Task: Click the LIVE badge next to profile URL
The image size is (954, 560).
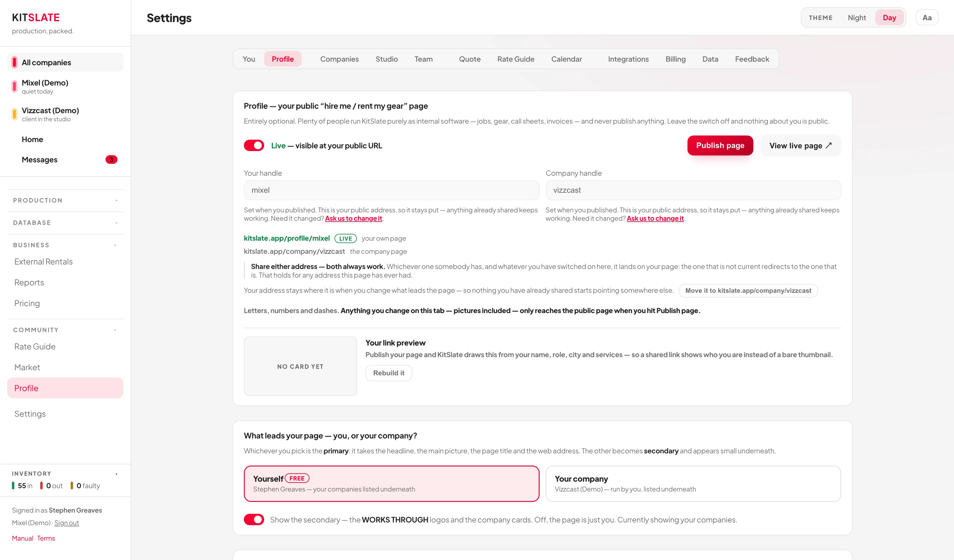Action: (x=345, y=238)
